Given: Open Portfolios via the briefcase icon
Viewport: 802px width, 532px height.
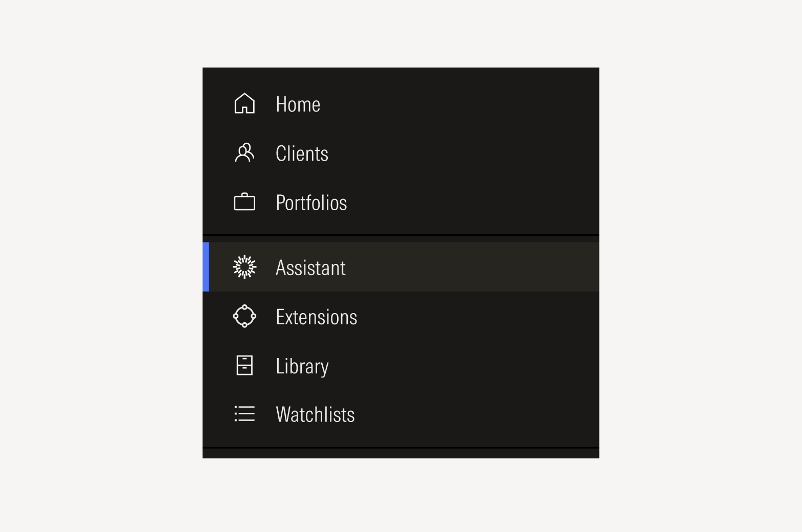Looking at the screenshot, I should pos(244,202).
